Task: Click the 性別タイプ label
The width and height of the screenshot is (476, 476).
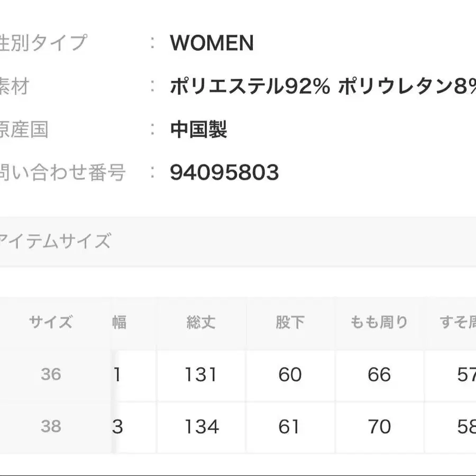Action: click(x=43, y=43)
